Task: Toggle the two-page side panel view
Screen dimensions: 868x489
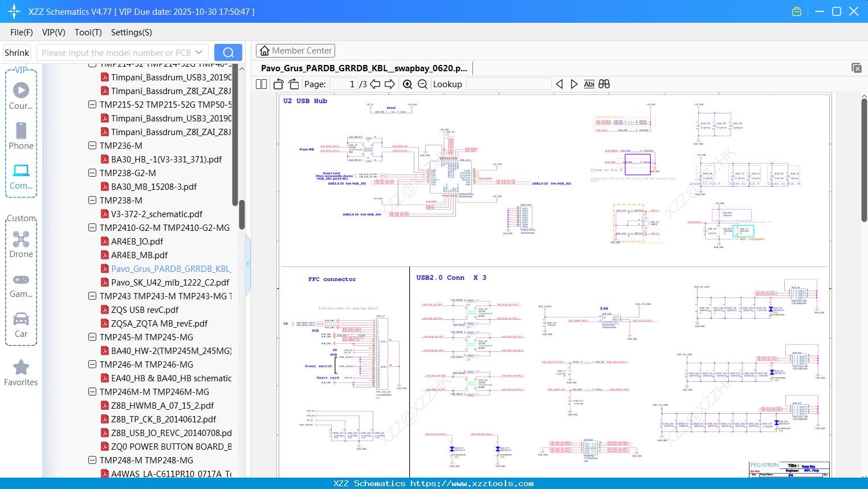Action: [262, 84]
